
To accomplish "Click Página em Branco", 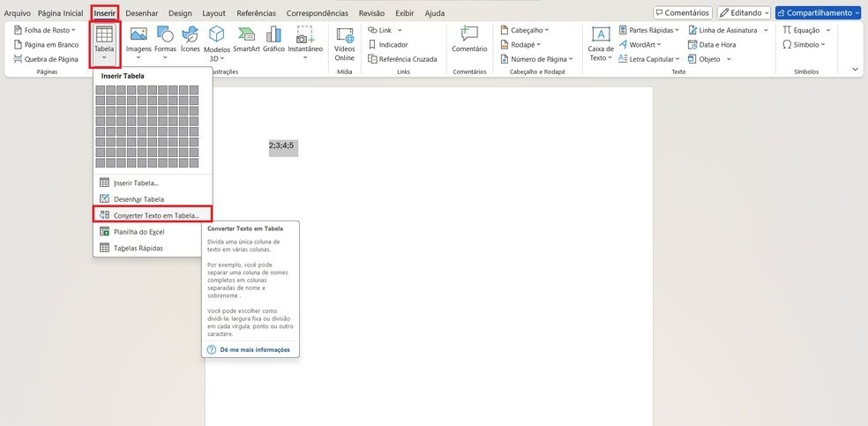I will [x=47, y=45].
